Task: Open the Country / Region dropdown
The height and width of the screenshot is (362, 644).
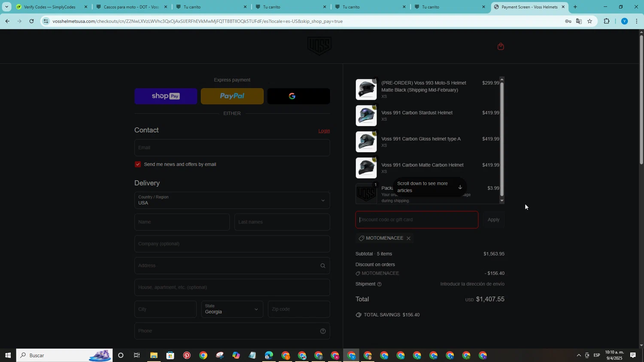Action: click(232, 200)
